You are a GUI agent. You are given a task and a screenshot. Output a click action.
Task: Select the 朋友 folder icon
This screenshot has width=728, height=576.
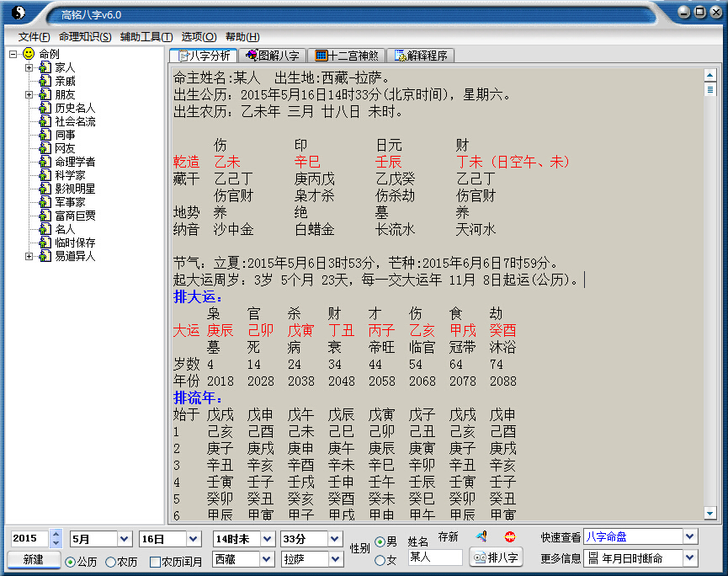click(x=45, y=95)
